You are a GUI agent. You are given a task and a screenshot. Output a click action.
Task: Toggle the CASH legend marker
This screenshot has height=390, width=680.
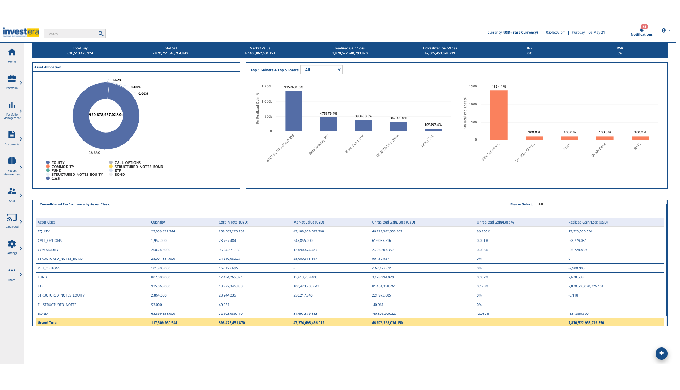tap(48, 178)
